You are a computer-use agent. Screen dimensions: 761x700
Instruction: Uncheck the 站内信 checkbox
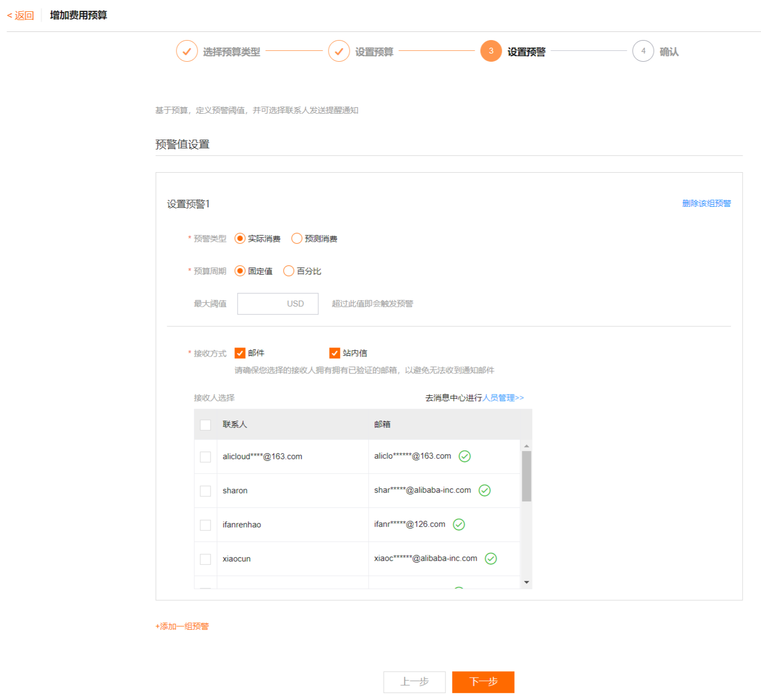334,353
